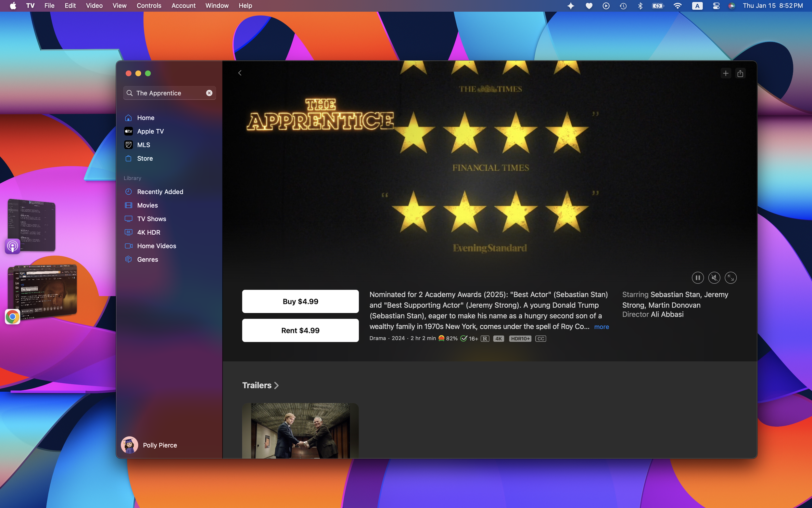Image resolution: width=812 pixels, height=508 pixels.
Task: Open MLS in the sidebar
Action: (143, 145)
